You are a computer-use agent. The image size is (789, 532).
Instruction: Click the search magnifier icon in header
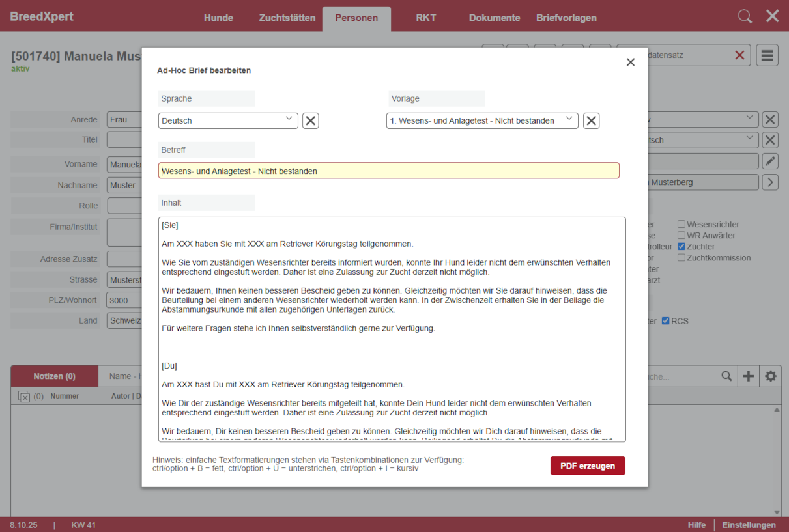[745, 16]
